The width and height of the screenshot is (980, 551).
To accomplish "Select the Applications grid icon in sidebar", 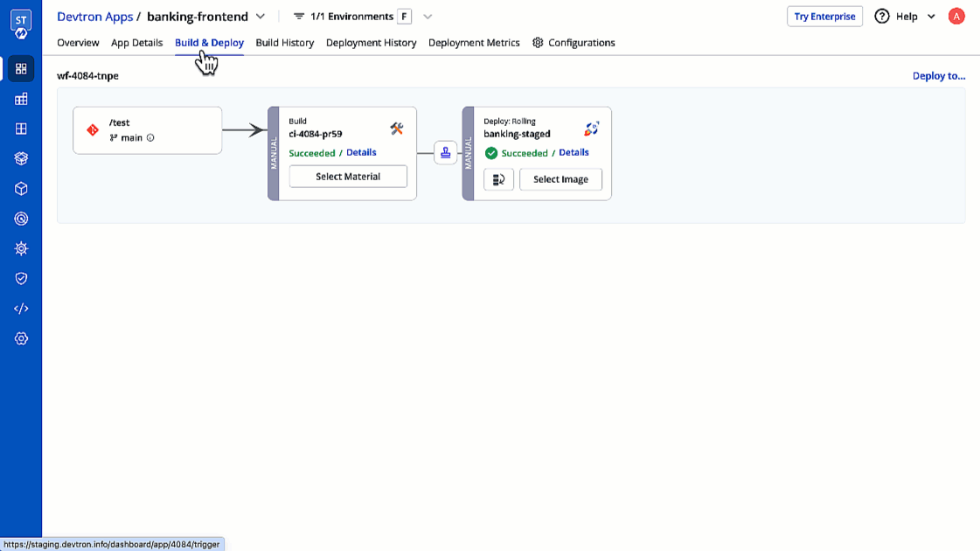I will (x=21, y=68).
